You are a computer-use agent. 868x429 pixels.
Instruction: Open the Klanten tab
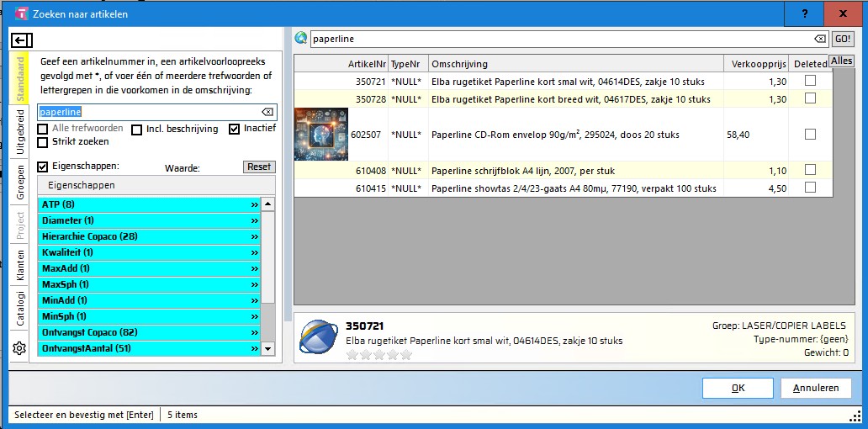point(20,265)
